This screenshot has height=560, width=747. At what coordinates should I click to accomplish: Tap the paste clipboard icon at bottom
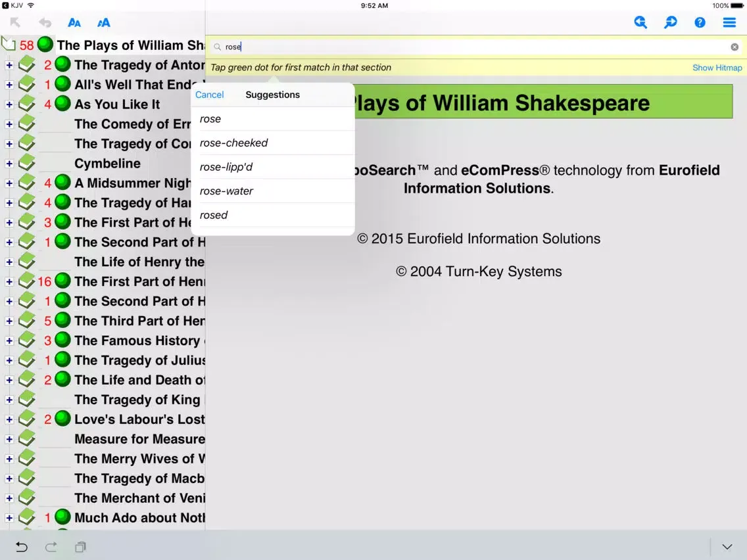point(80,547)
